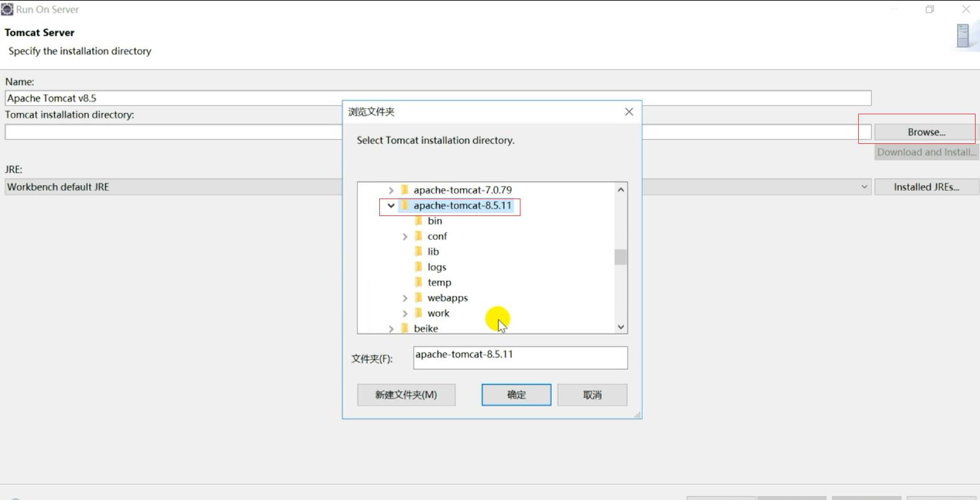980x500 pixels.
Task: Select the apache-tomcat-8.5.11 folder
Action: pos(463,205)
